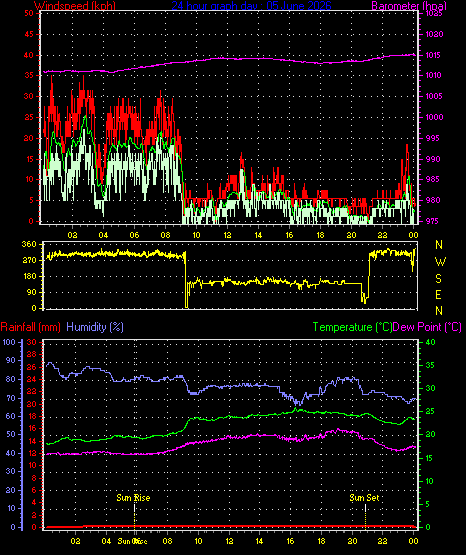Click the 1020 barometer axis value
Viewport: 466px width, 555px height.
[x=434, y=34]
